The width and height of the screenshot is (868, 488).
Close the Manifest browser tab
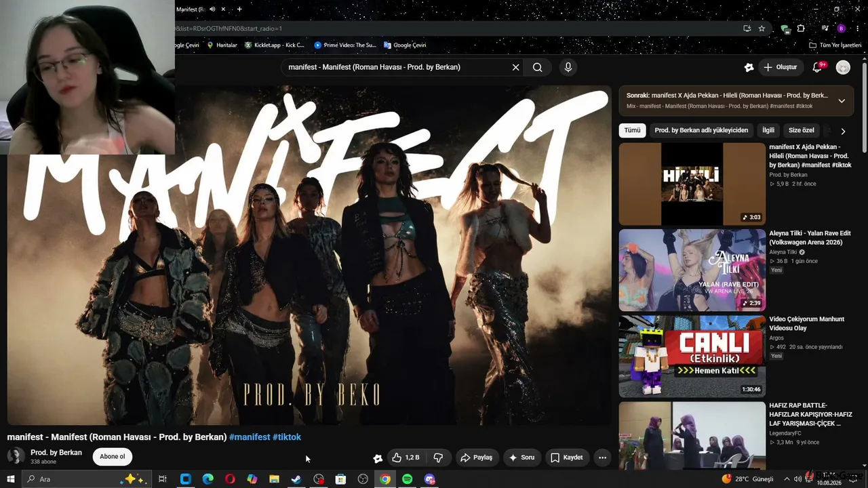(223, 9)
